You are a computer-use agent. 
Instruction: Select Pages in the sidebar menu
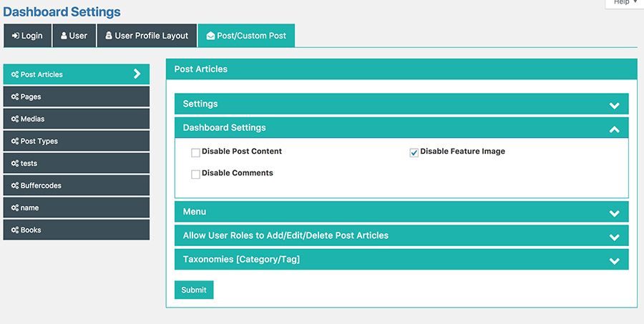[77, 97]
